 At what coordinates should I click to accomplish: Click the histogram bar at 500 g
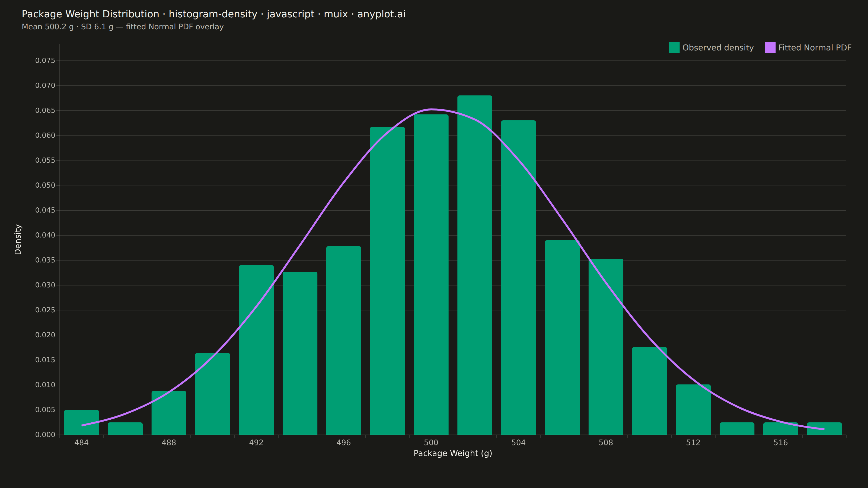431,274
